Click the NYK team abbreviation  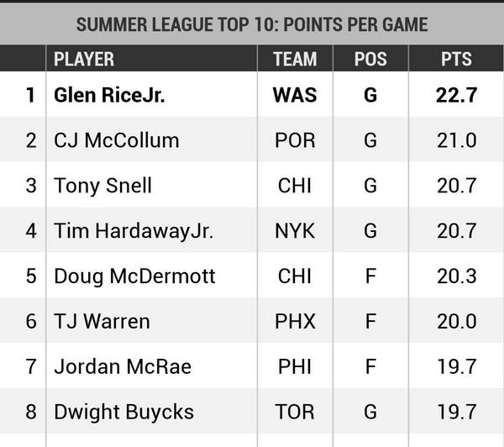click(x=295, y=230)
